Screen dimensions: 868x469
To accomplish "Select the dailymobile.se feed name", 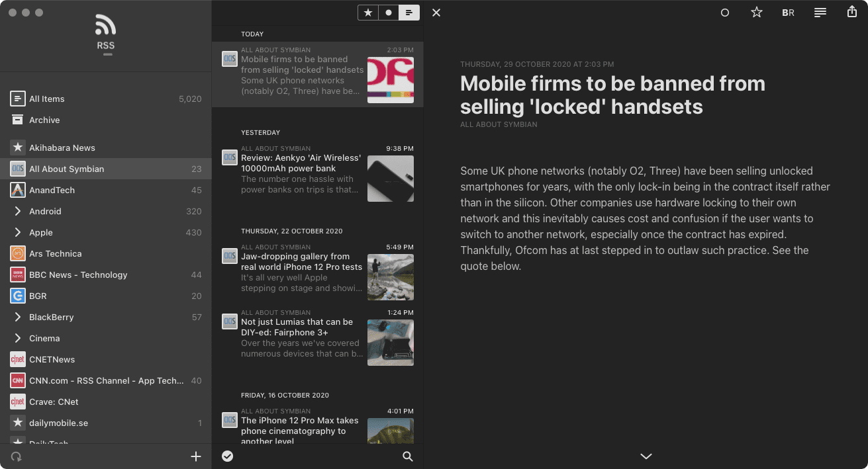I will pos(58,423).
